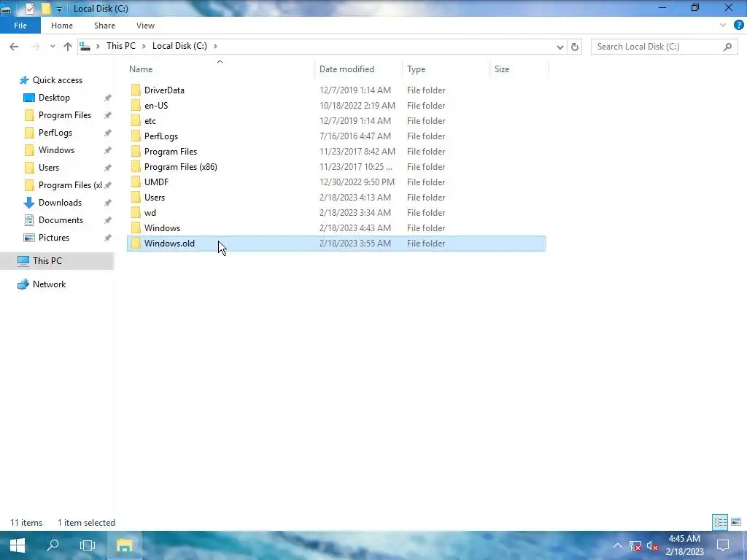This screenshot has height=560, width=747.
Task: Select the en-US folder icon
Action: pos(136,105)
